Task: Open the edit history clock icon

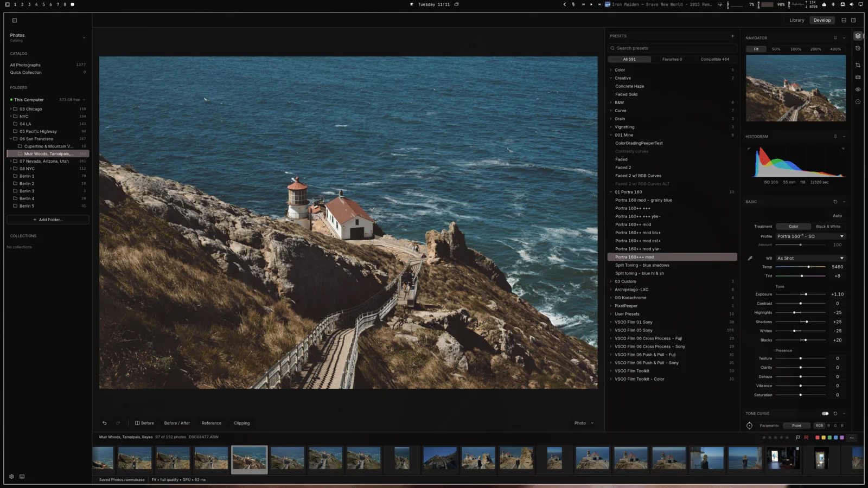Action: click(x=858, y=48)
